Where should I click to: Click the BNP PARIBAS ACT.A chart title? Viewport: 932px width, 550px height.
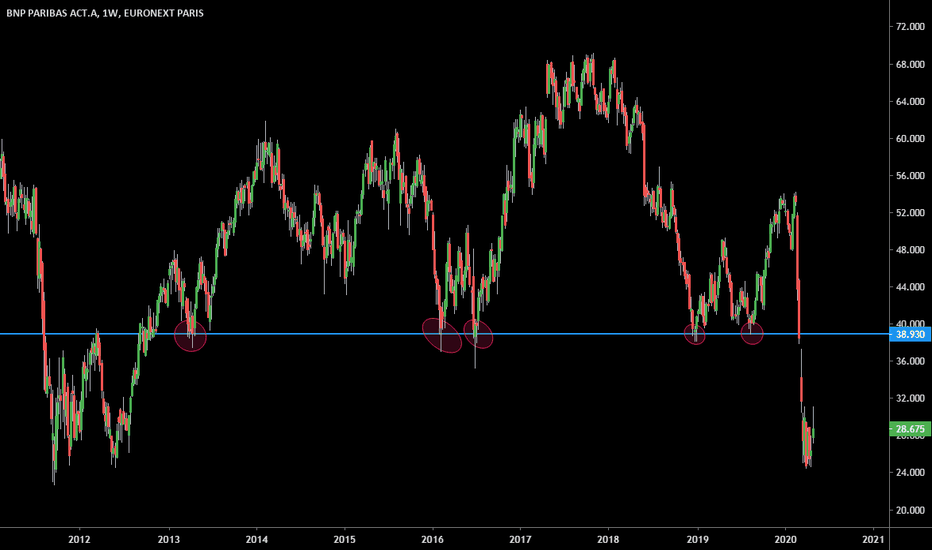(105, 13)
